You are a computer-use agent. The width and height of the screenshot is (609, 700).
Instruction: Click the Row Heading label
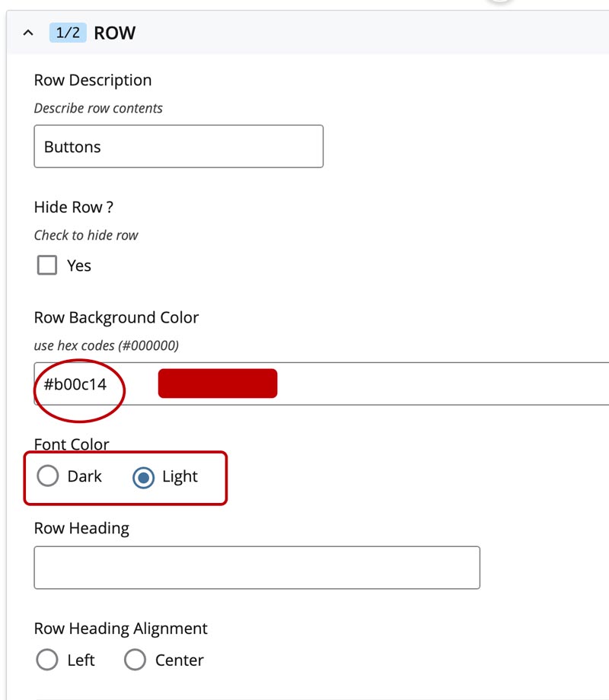coord(81,527)
